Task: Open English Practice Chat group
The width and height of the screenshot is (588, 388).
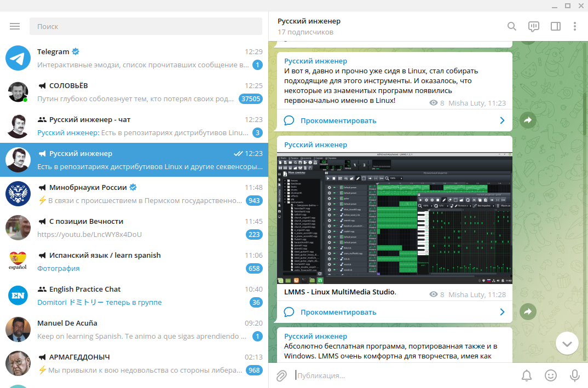Action: point(134,296)
